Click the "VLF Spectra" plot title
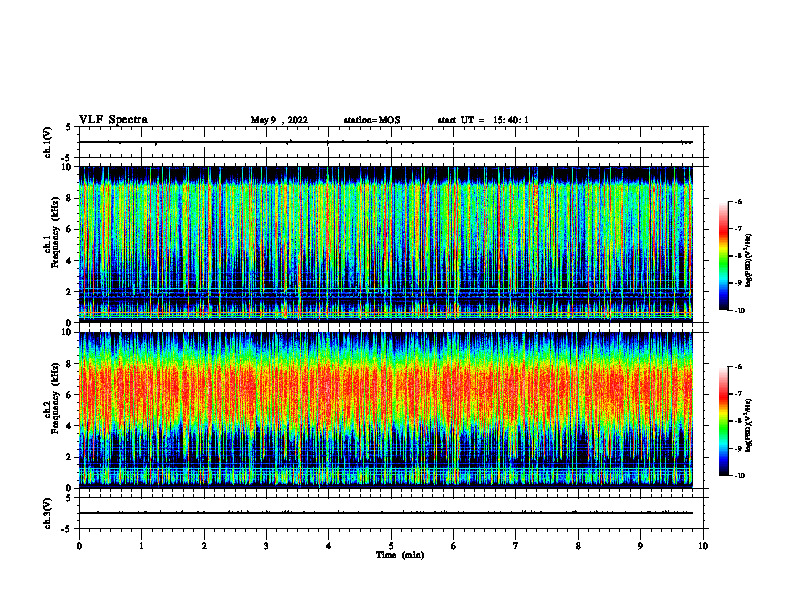 [113, 120]
